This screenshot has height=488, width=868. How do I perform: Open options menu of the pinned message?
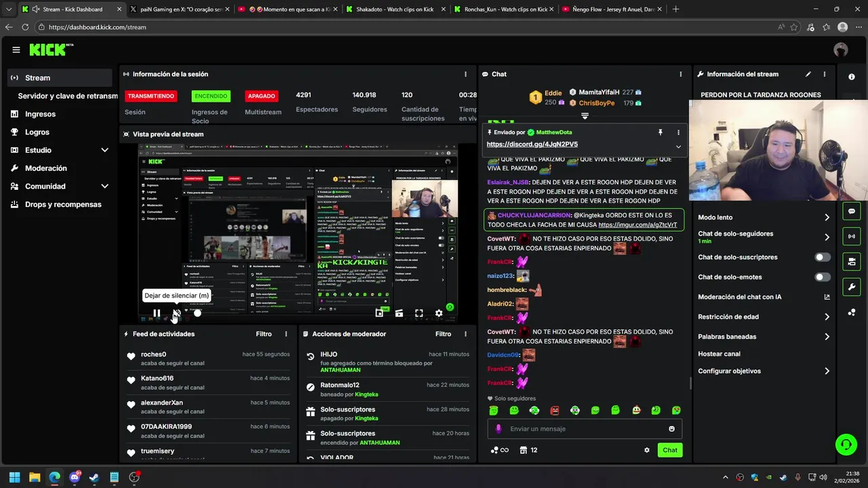(x=678, y=132)
